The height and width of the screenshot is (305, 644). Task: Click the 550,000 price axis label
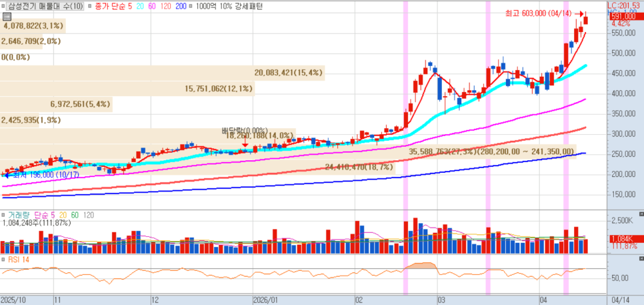(622, 33)
